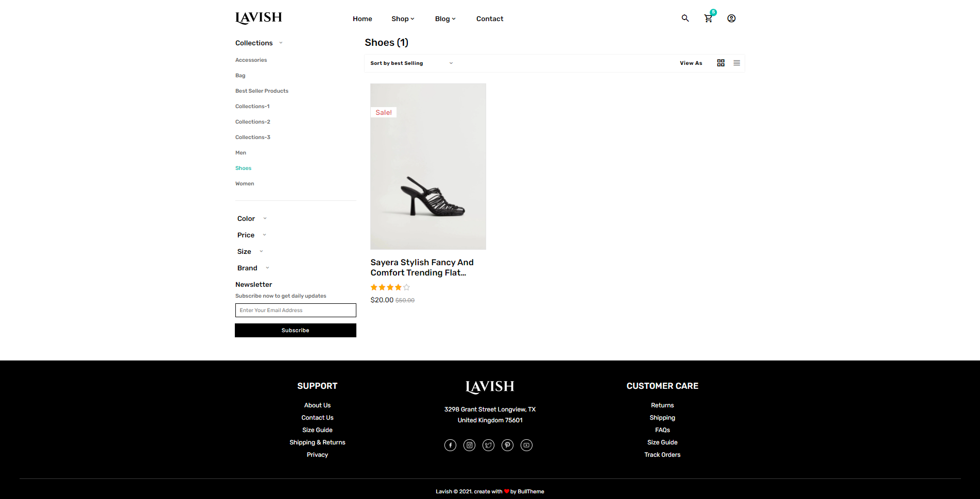Expand the Price filter
Screen dimensions: 980x499
tap(252, 235)
